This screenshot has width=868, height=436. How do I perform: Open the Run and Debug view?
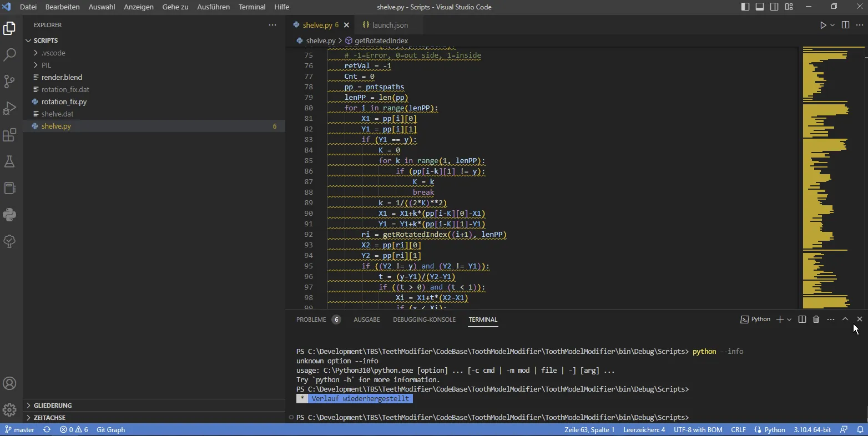[x=9, y=108]
